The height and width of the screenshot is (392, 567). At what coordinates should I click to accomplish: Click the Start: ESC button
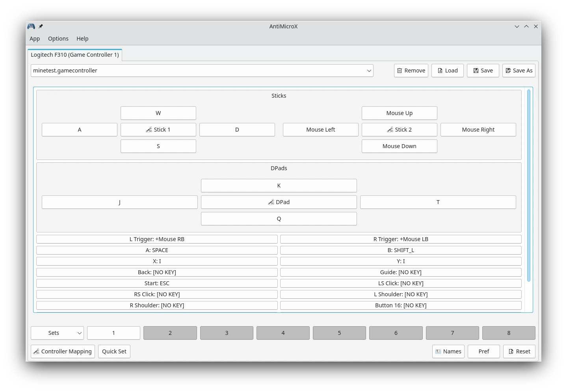pyautogui.click(x=157, y=283)
